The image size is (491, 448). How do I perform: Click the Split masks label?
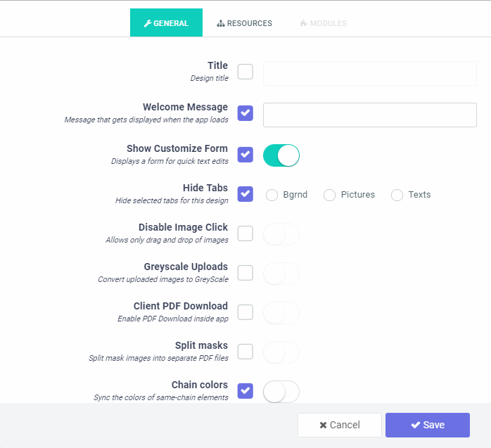coord(201,345)
